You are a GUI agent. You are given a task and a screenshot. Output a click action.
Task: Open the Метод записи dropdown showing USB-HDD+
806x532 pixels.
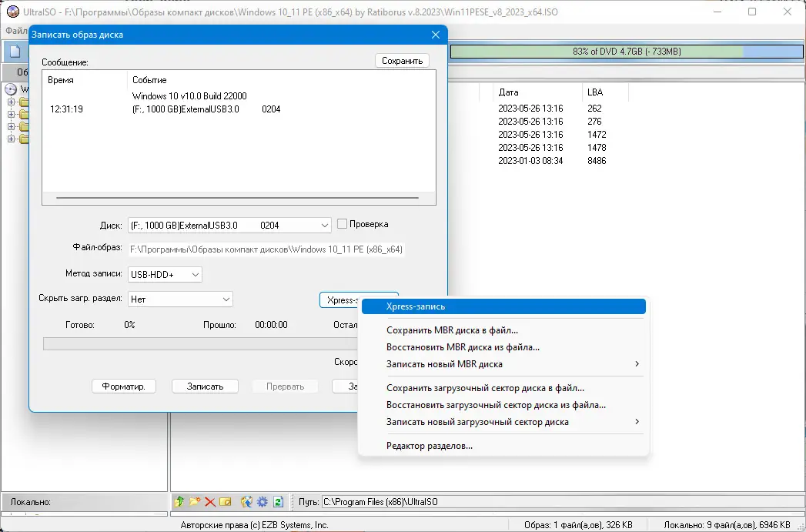coord(194,274)
